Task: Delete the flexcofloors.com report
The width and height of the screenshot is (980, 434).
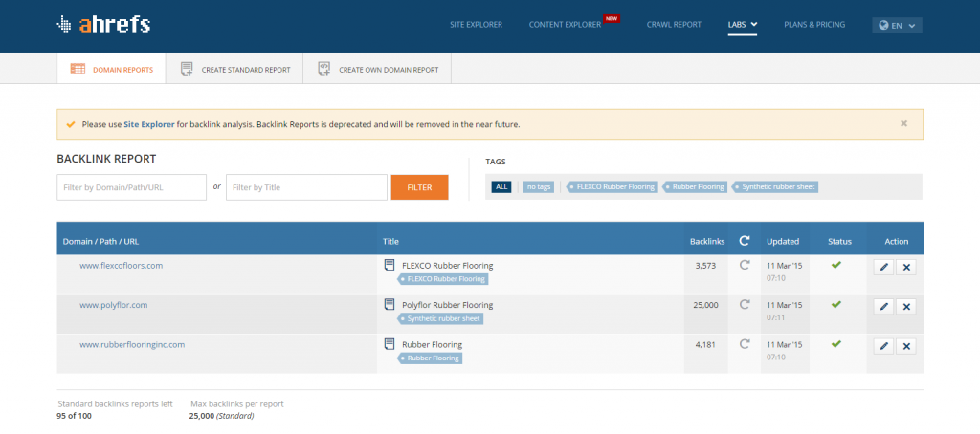Action: [x=906, y=268]
